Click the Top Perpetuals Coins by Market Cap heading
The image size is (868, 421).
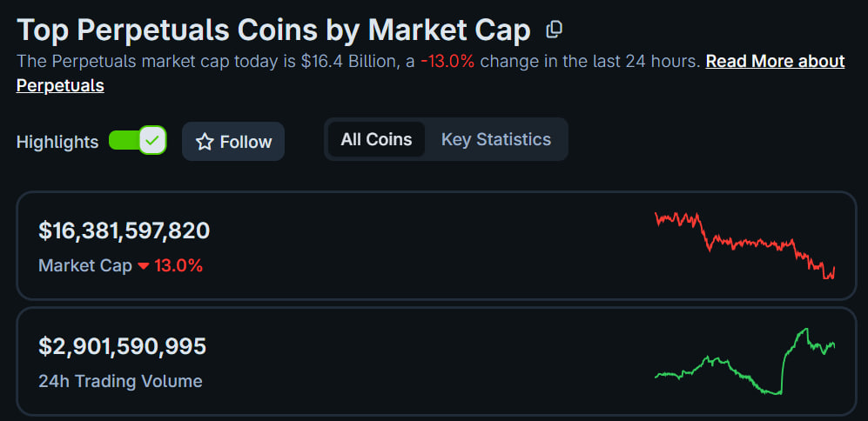click(x=273, y=30)
